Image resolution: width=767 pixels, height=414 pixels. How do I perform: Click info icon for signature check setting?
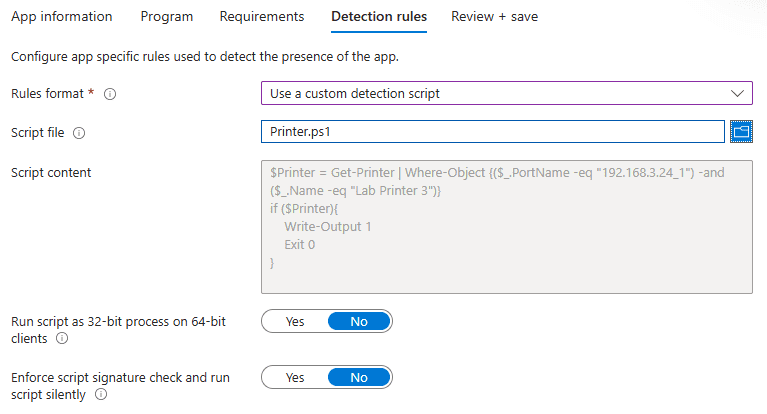(x=100, y=395)
